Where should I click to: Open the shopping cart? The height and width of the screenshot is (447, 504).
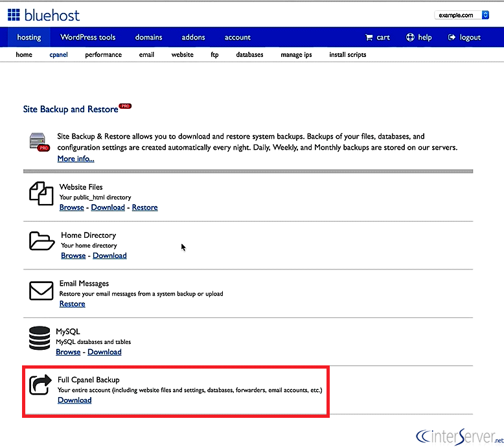(x=378, y=37)
